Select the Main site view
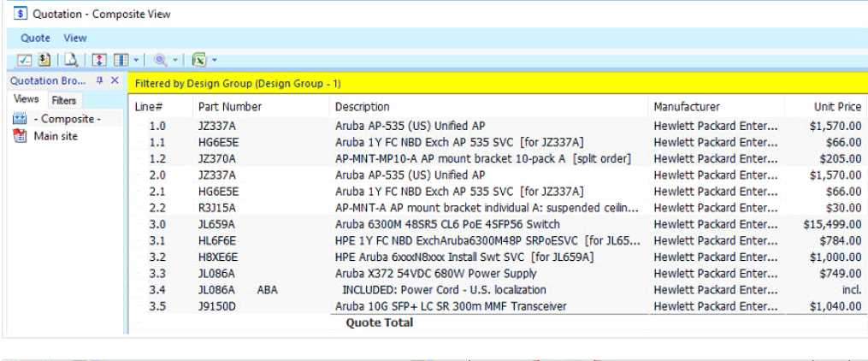The image size is (868, 361). (56, 137)
